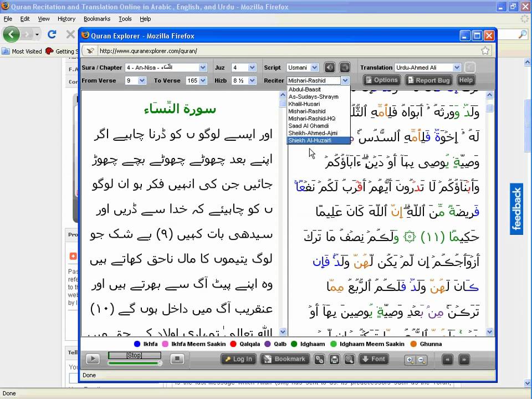Click the search magnifier in main Firefox window
The image size is (532, 399).
point(523,34)
